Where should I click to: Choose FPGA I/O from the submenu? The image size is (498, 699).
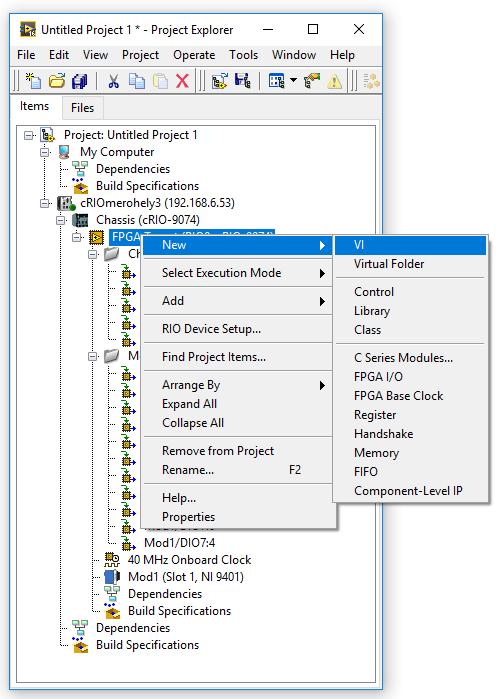[410, 377]
